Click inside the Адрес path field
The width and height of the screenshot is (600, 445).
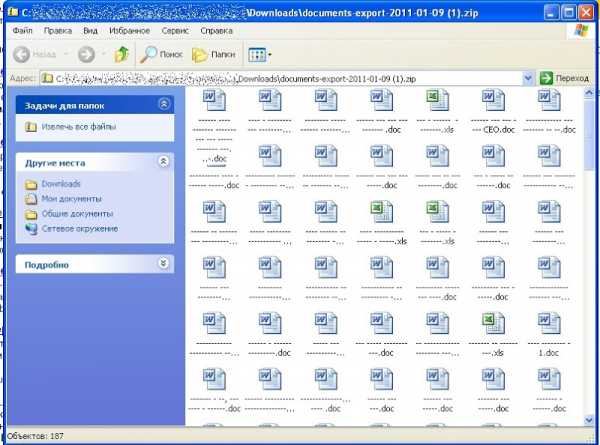pyautogui.click(x=281, y=78)
